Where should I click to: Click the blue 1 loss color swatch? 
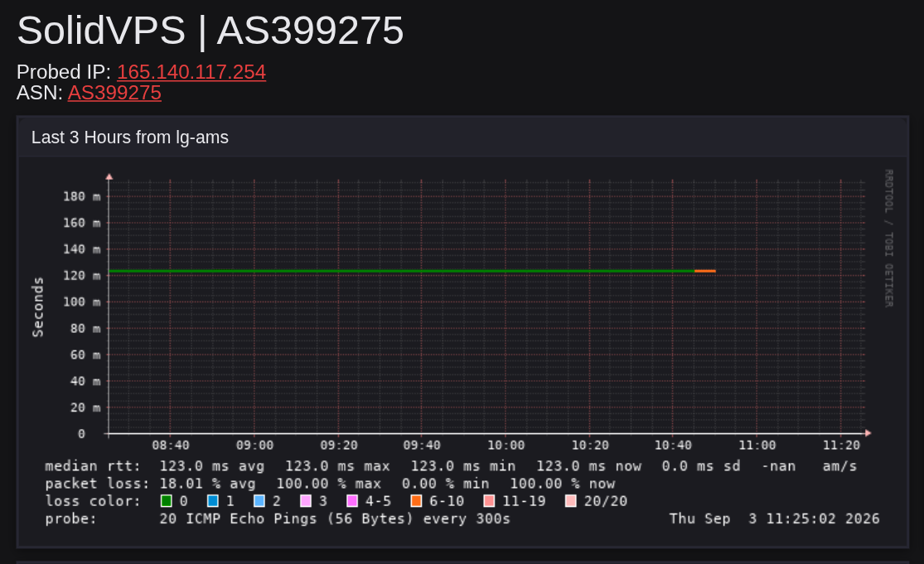(213, 501)
